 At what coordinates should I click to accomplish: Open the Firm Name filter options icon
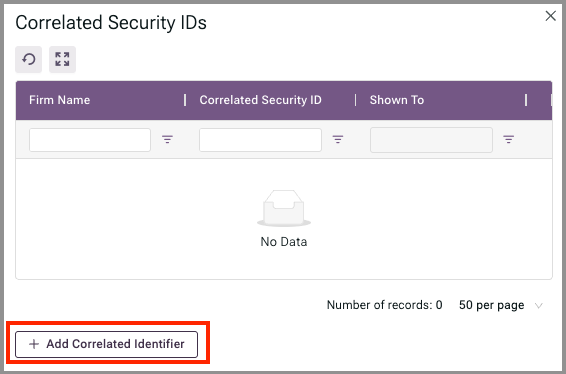click(167, 139)
